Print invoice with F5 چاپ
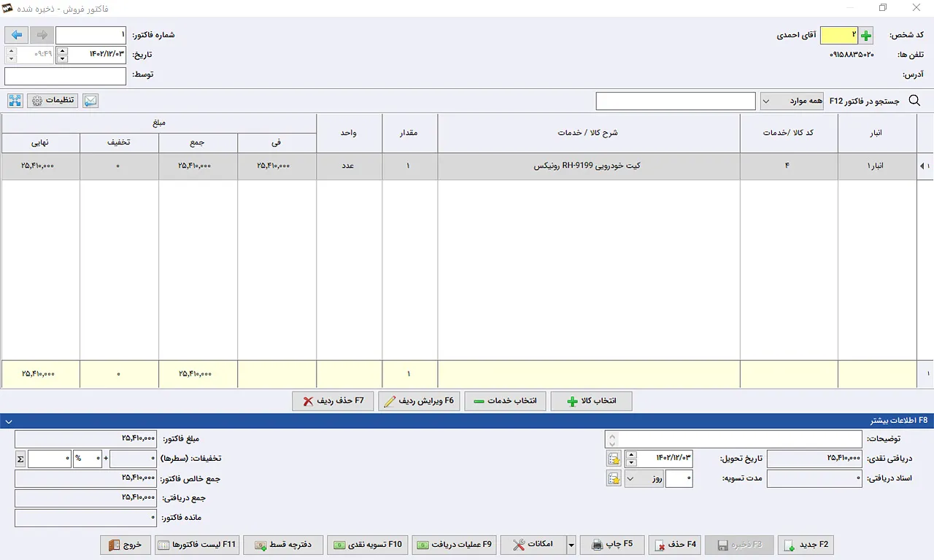Image resolution: width=934 pixels, height=560 pixels. (611, 545)
